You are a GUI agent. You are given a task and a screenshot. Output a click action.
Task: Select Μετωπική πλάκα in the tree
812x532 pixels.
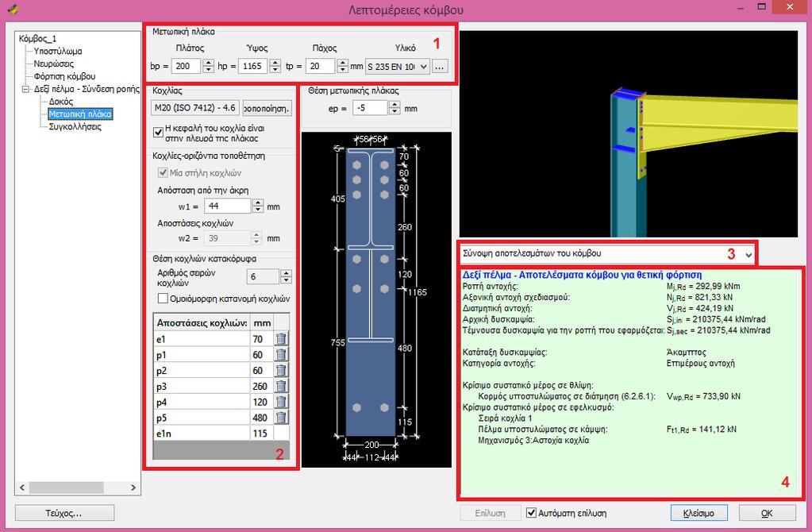(79, 114)
